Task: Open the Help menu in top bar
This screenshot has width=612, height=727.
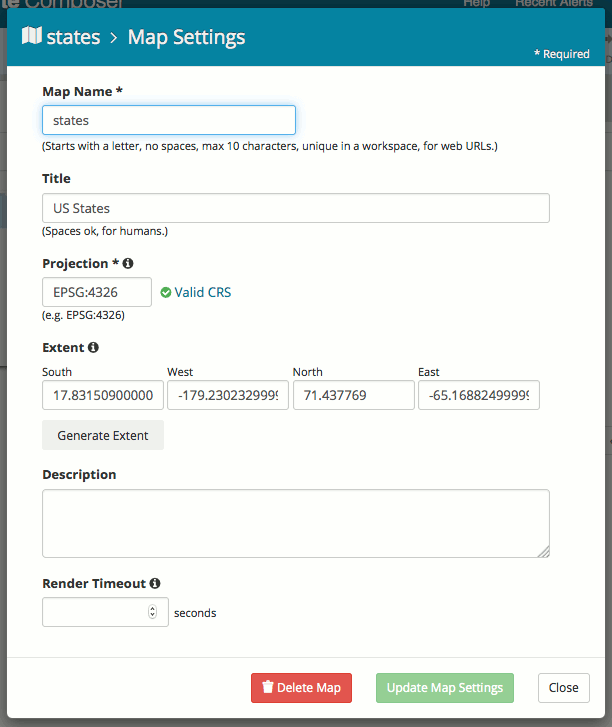Action: (477, 4)
